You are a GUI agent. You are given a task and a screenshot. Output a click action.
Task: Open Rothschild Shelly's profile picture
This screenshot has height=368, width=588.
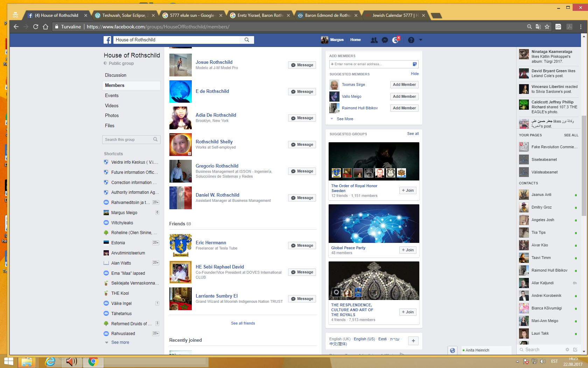[x=181, y=145]
